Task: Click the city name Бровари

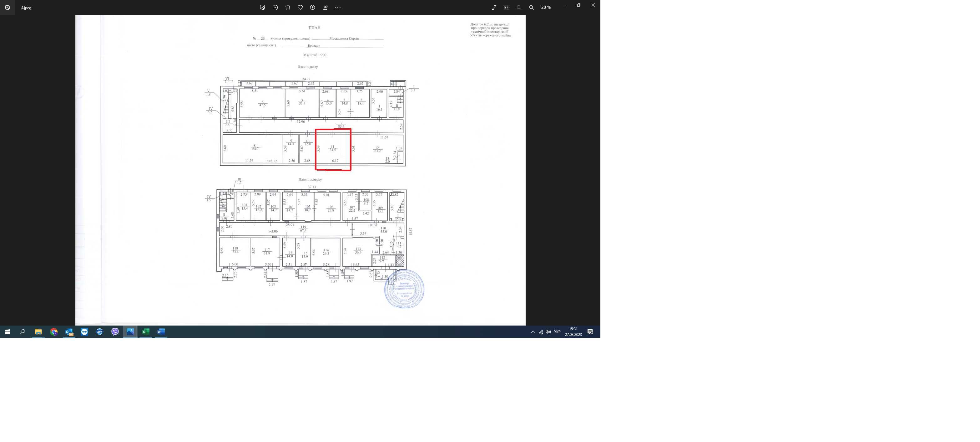Action: [x=314, y=46]
